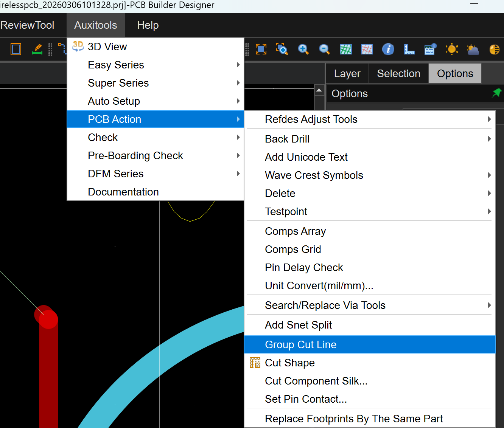504x428 pixels.
Task: Click the zoom in magnifier icon
Action: click(x=303, y=49)
